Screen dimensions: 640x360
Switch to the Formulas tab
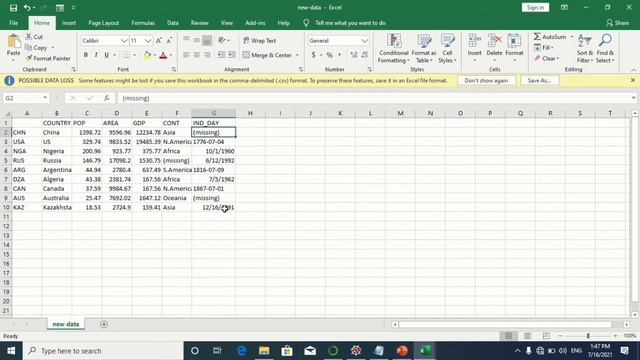143,23
